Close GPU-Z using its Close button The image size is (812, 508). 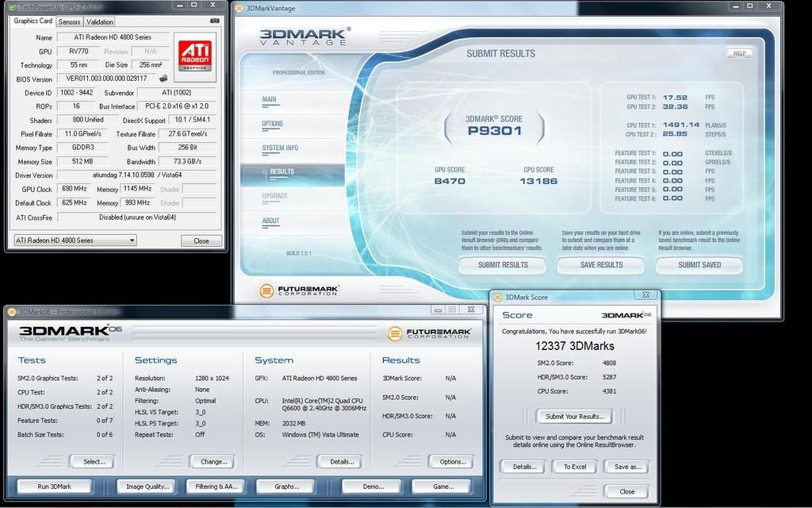(x=201, y=241)
